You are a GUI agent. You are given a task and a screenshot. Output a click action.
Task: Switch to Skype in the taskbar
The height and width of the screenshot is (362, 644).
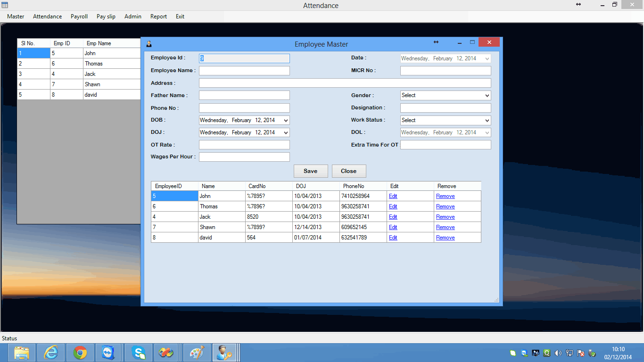(x=139, y=353)
